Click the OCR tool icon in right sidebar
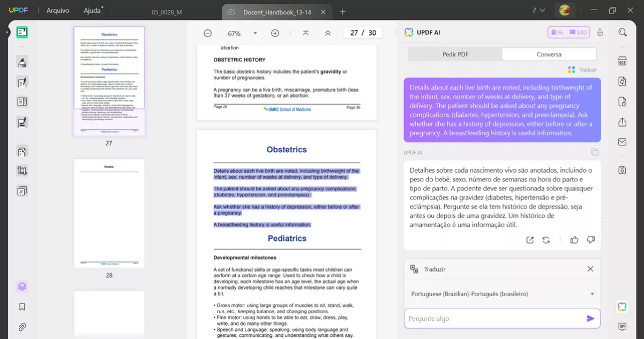Viewport: 644px width, 339px height. 622,61
